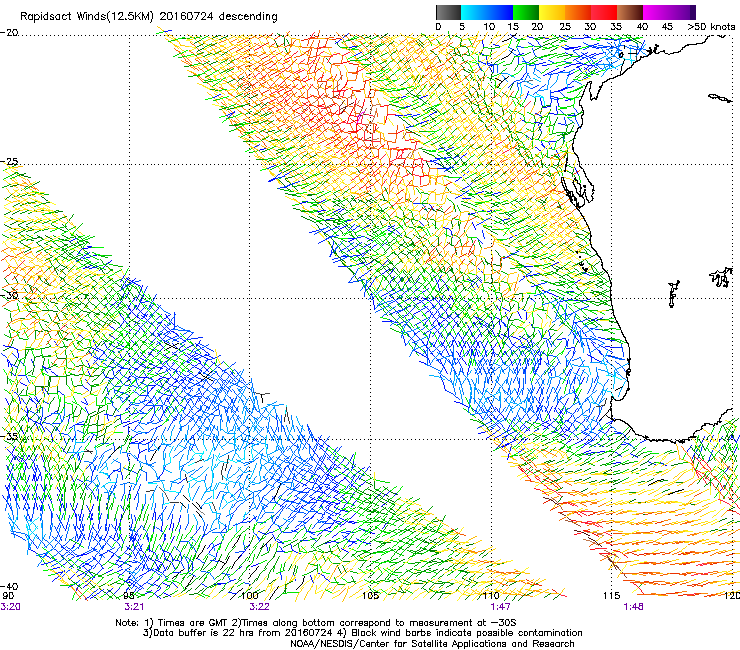Click the '95' longitude axis label
This screenshot has width=740, height=650.
pyautogui.click(x=129, y=596)
